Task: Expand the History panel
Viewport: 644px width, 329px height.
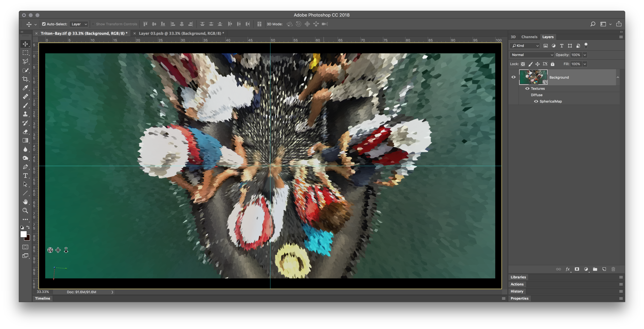Action: [517, 291]
